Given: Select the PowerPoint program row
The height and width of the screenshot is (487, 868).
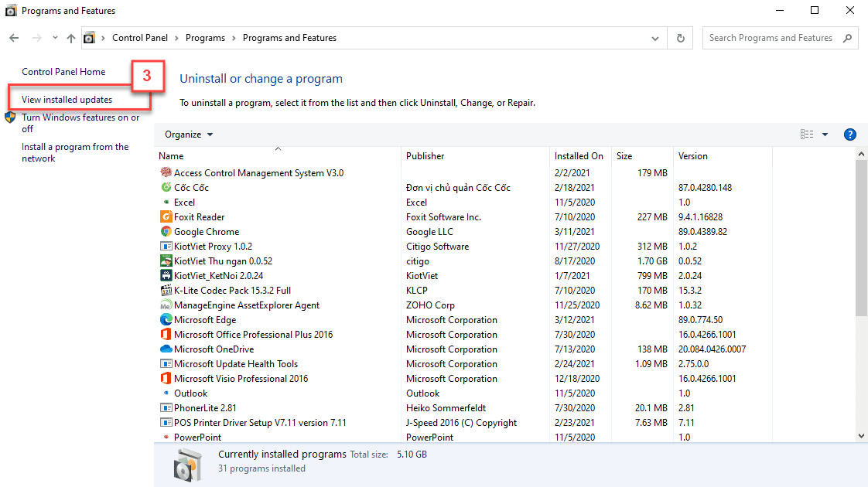Looking at the screenshot, I should coord(462,437).
